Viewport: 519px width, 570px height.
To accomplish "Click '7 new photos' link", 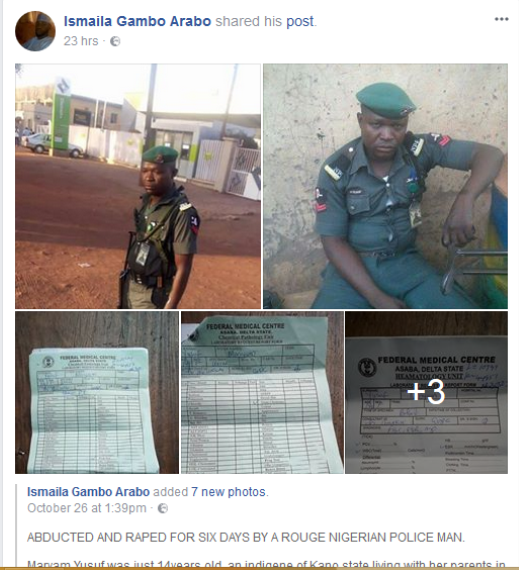I will pos(229,492).
